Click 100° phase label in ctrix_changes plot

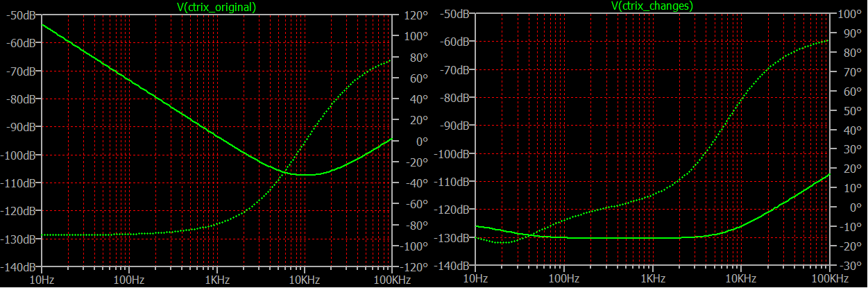pyautogui.click(x=850, y=14)
